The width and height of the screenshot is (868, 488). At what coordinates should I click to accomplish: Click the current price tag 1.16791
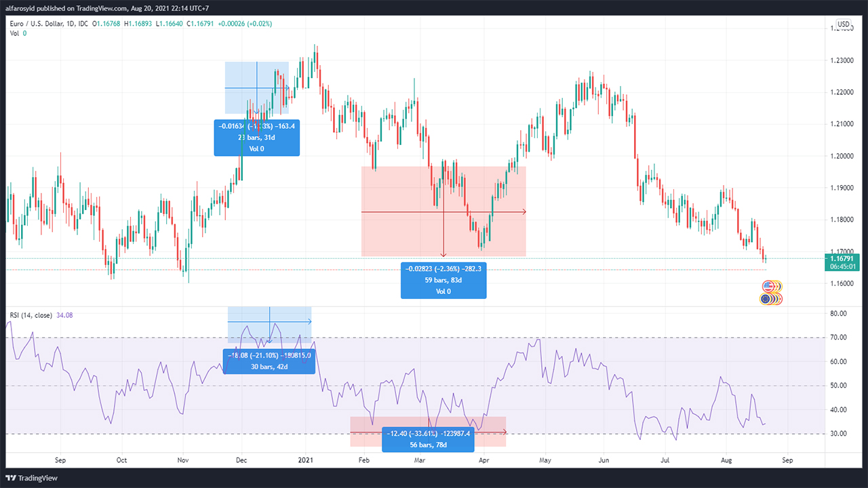(843, 258)
